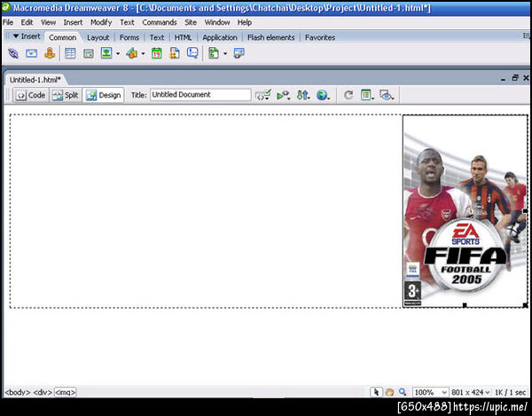Screen dimensions: 532x416
Task: Choose the Zoom magnifier tool
Action: coord(403,392)
